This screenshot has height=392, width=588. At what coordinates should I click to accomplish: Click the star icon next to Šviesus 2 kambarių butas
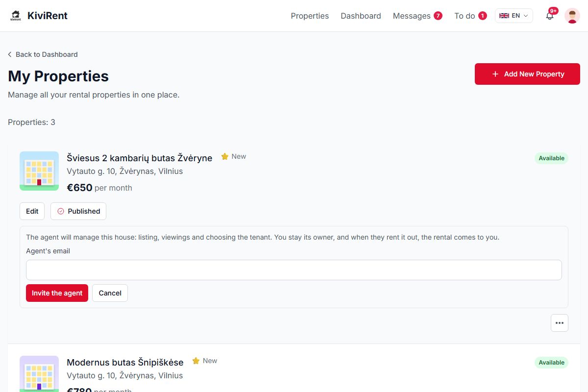(225, 157)
